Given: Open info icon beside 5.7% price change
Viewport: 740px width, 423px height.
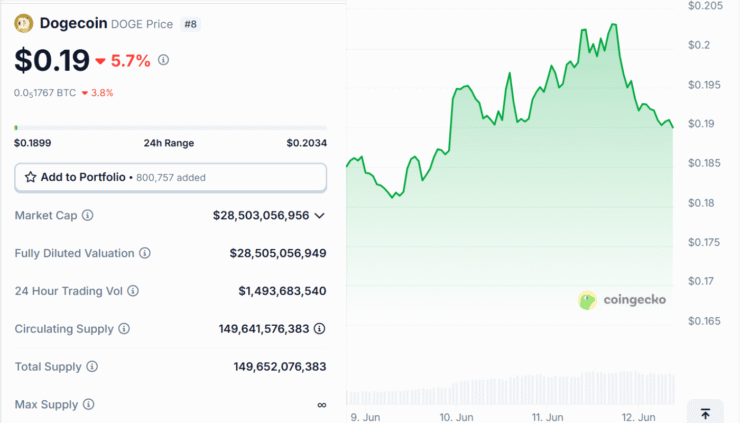Looking at the screenshot, I should click(x=163, y=60).
